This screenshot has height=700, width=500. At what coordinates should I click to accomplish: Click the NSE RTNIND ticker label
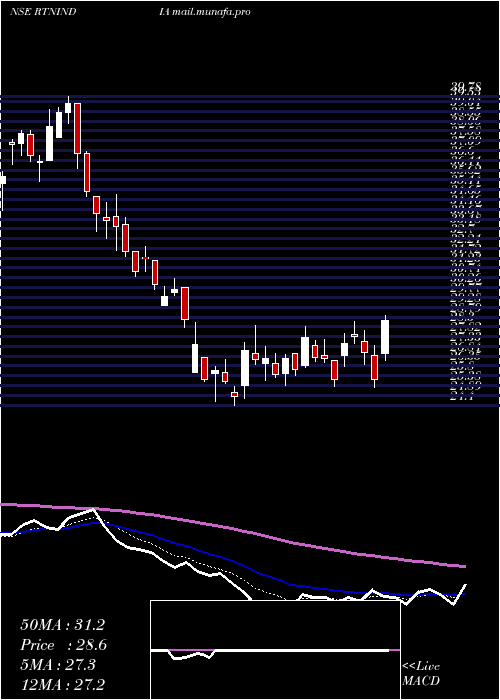[42, 12]
